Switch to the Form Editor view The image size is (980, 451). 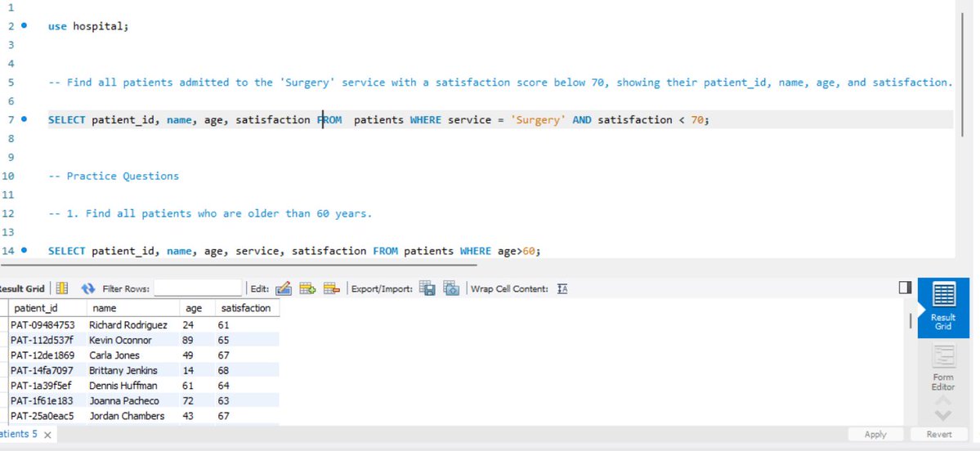(943, 368)
